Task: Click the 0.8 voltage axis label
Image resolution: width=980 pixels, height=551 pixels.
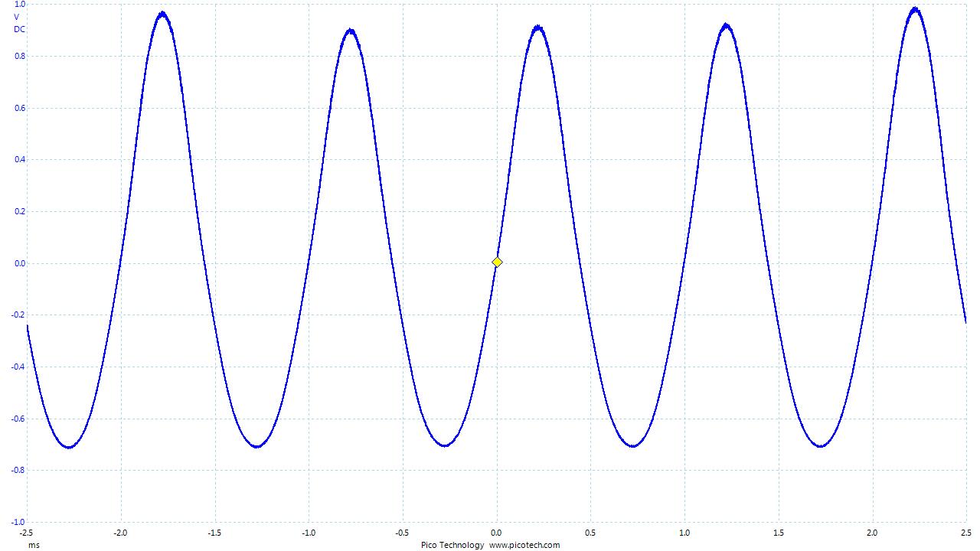Action: [19, 56]
